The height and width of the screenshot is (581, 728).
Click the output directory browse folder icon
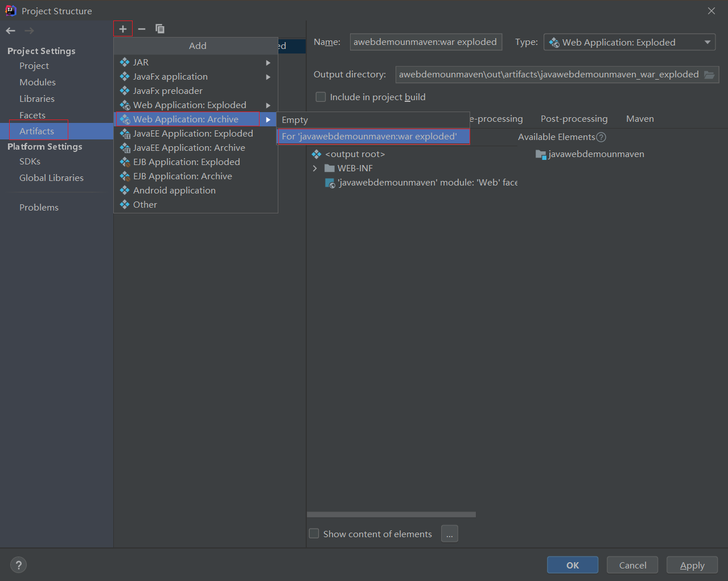click(709, 75)
